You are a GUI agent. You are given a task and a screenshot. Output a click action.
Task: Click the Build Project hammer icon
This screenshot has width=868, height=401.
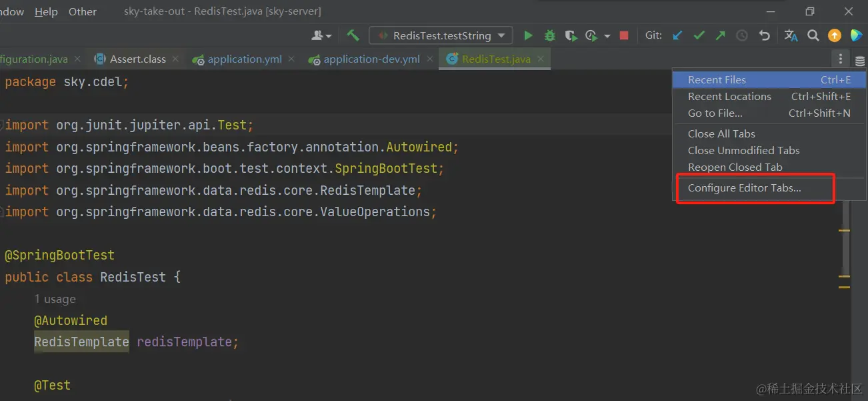[353, 35]
